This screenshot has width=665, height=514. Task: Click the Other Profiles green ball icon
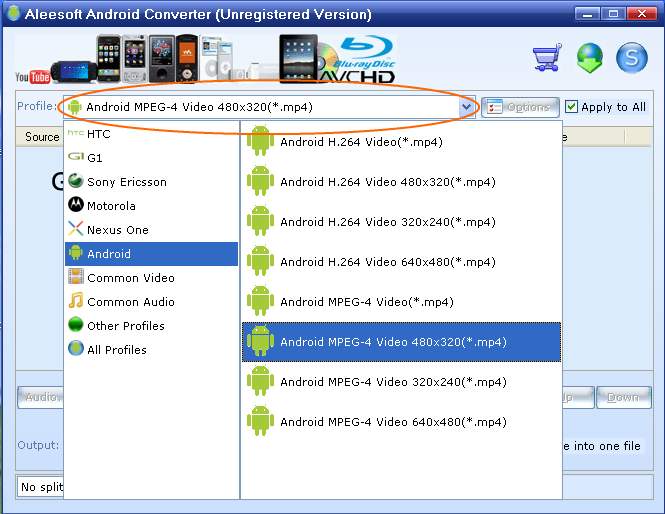pos(75,324)
